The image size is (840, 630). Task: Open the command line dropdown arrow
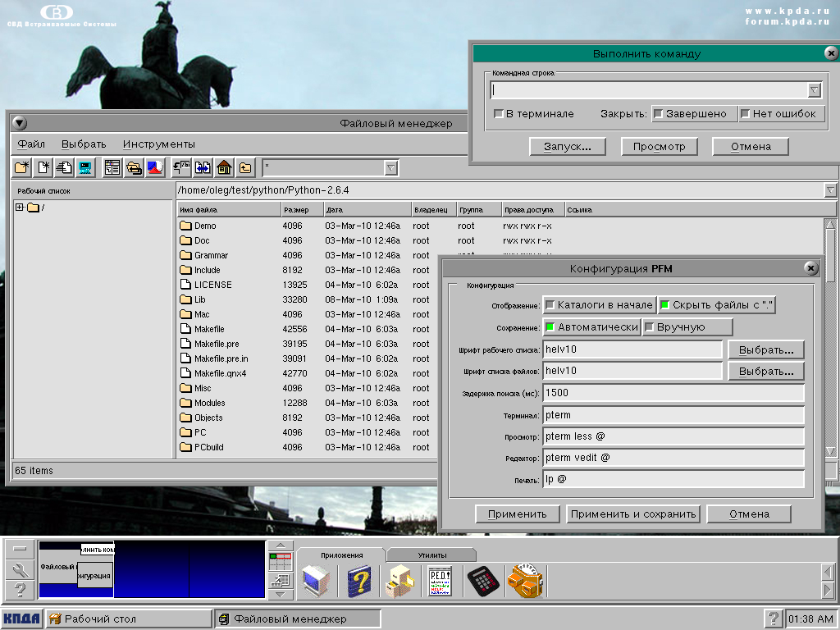pyautogui.click(x=814, y=90)
